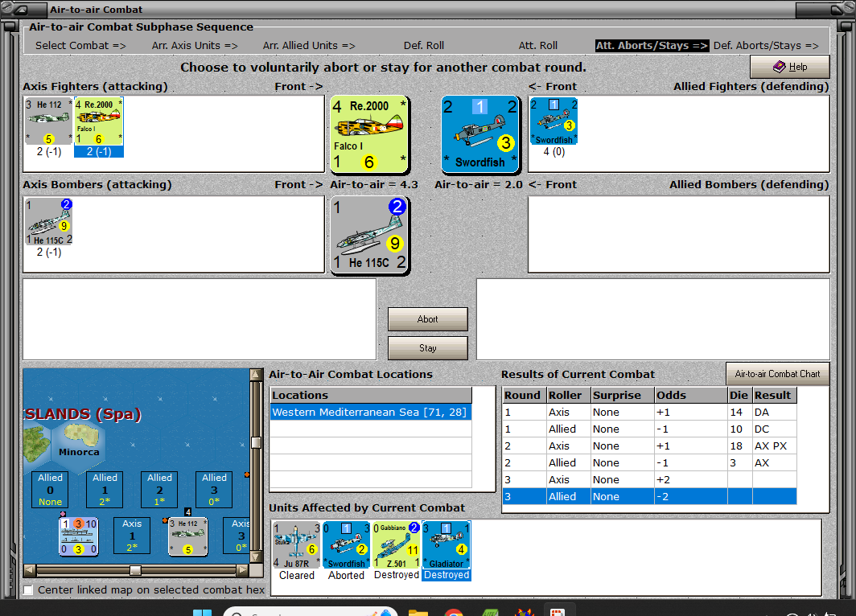This screenshot has width=856, height=616.
Task: Select the small Re.2000 counter in Axis Fighters
Action: pyautogui.click(x=99, y=121)
